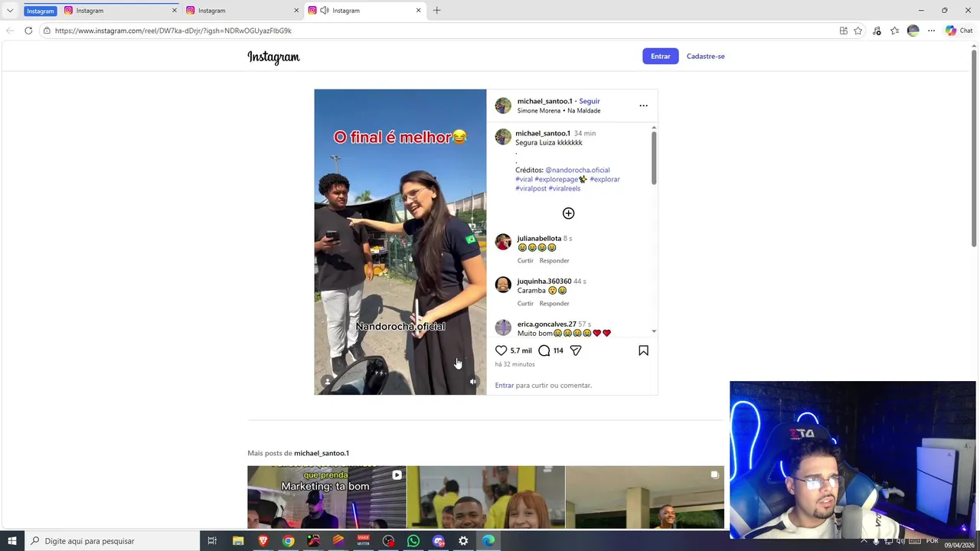Close the active Instagram tab
This screenshot has width=980, height=551.
click(x=418, y=10)
